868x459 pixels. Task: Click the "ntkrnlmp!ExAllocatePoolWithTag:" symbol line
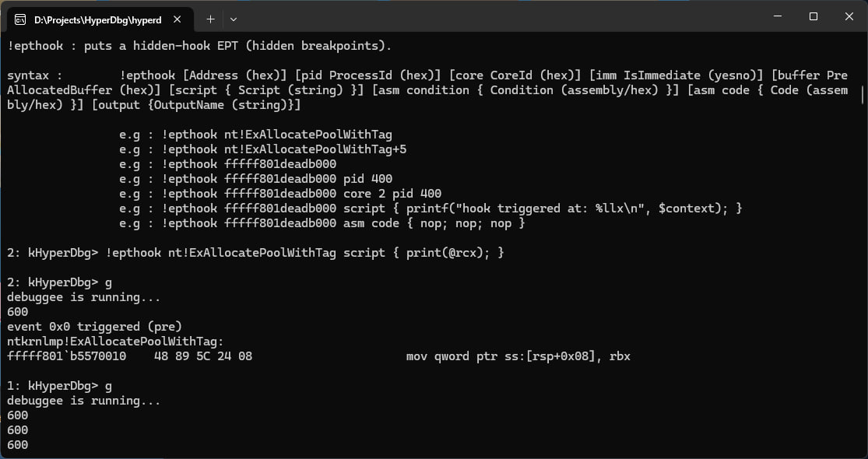tap(115, 342)
